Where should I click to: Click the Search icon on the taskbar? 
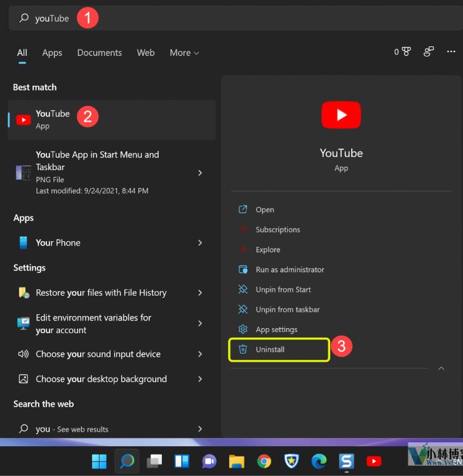click(x=126, y=461)
